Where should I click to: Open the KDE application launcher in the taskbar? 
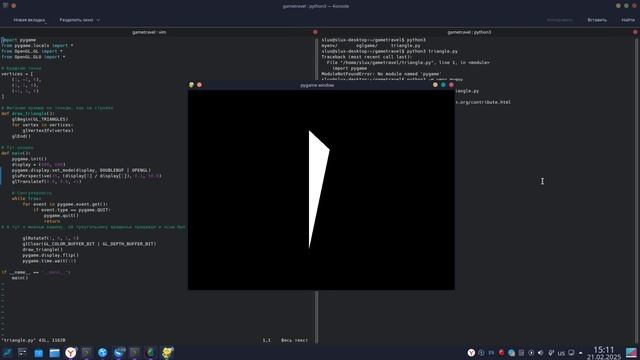click(x=7, y=353)
